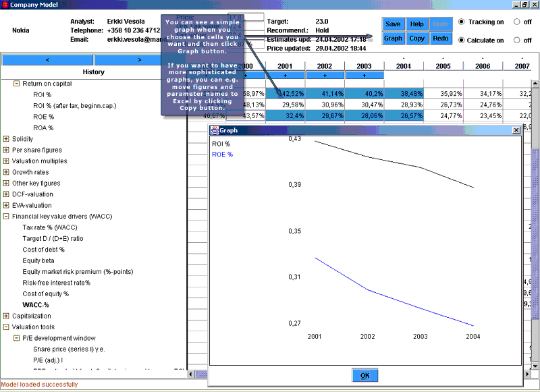
Task: Select cell 23,45% in 2006 column
Action: (483, 115)
